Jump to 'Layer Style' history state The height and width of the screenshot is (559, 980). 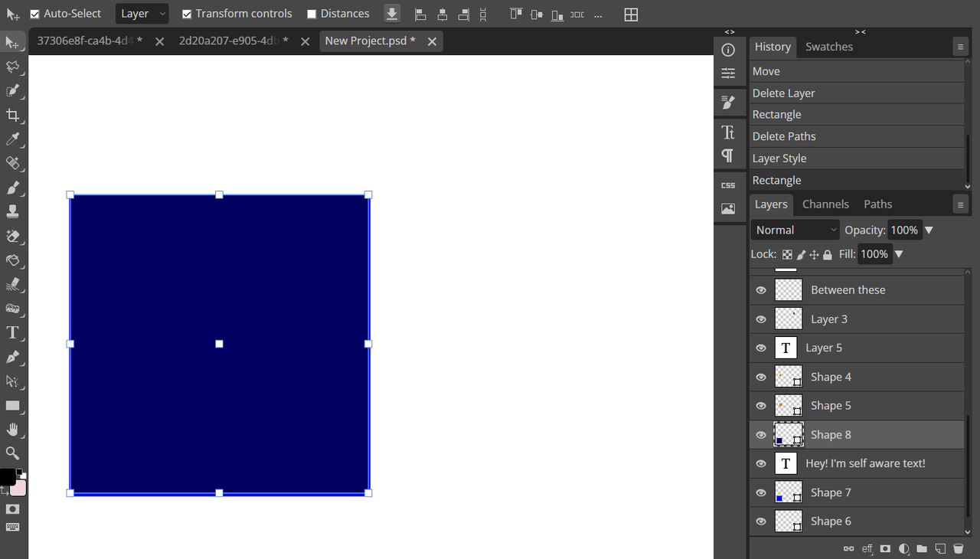(x=857, y=159)
